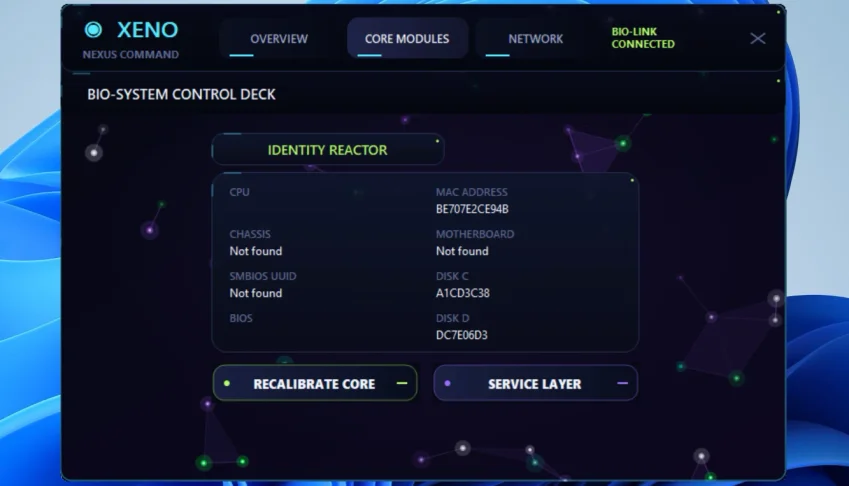Click the BIOS field label

pyautogui.click(x=241, y=318)
